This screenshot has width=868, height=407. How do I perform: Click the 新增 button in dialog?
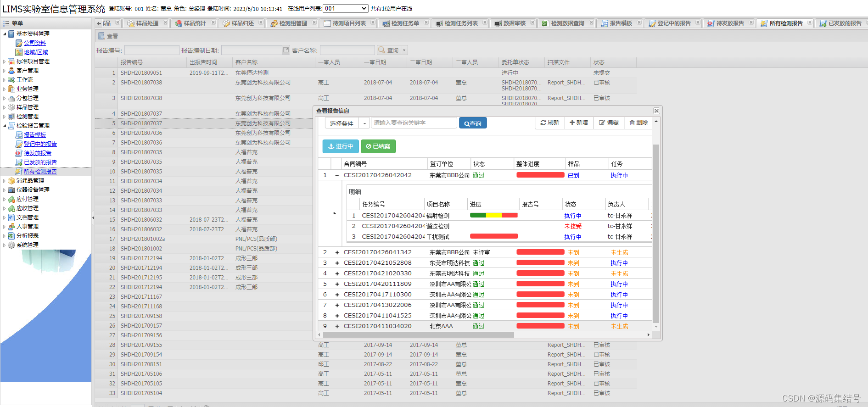click(578, 123)
